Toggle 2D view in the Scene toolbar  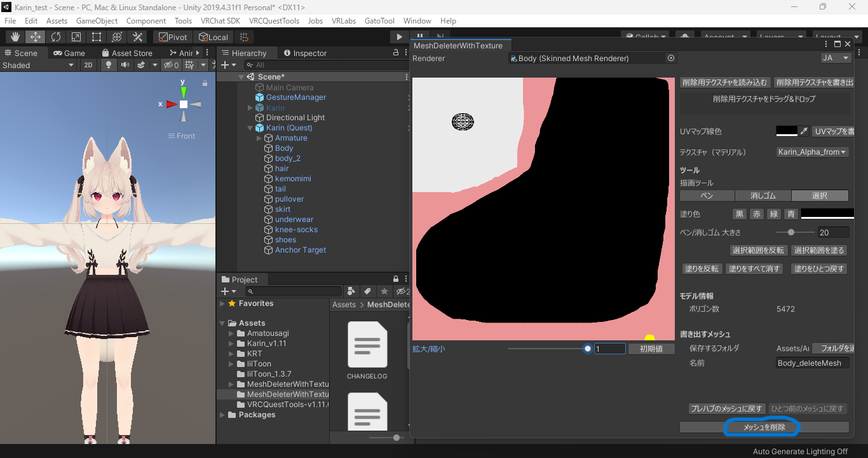tap(89, 65)
